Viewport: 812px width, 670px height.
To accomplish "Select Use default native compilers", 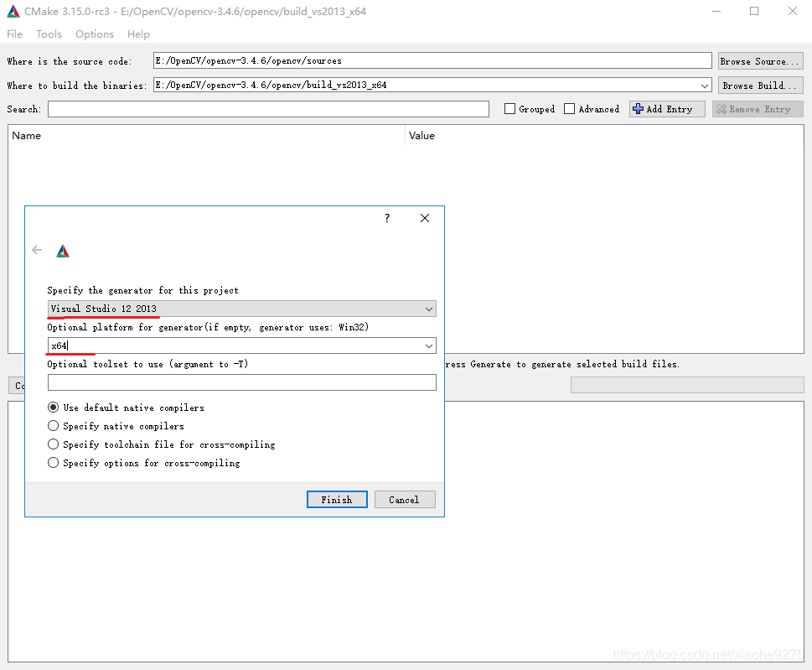I will point(53,408).
